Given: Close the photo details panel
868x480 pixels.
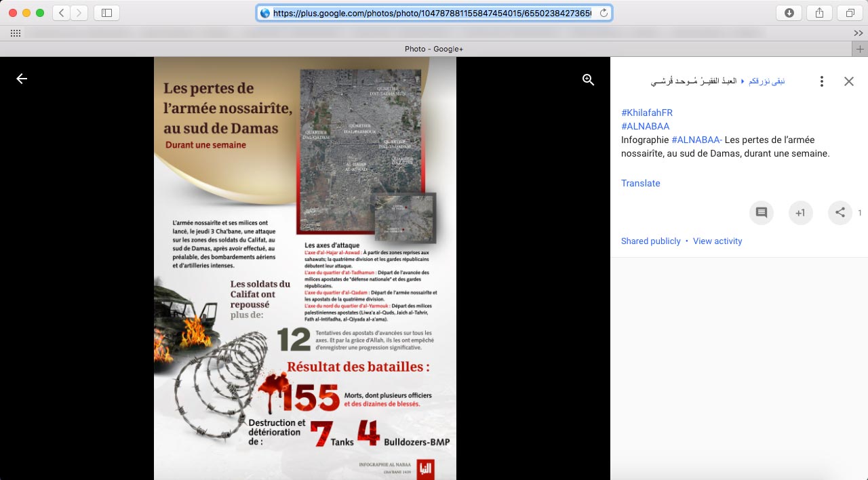Looking at the screenshot, I should [848, 81].
